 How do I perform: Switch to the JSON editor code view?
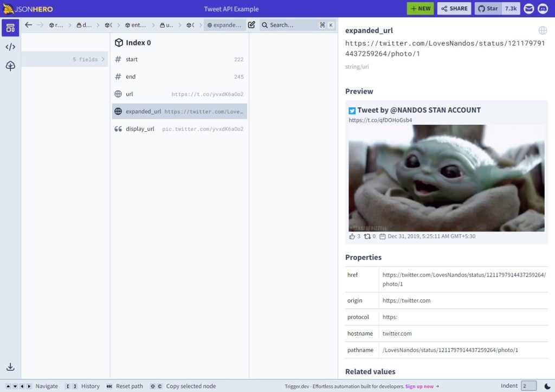[10, 47]
